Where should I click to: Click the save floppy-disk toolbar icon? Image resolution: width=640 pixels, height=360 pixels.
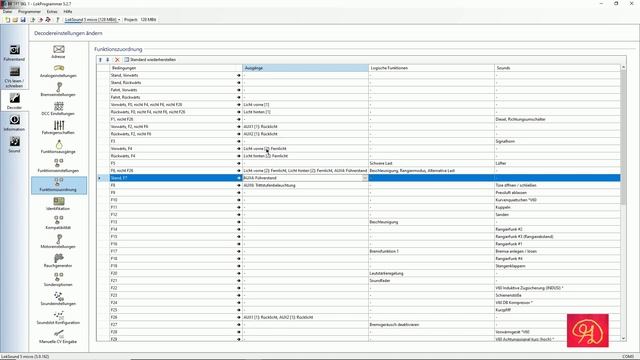coord(23,20)
